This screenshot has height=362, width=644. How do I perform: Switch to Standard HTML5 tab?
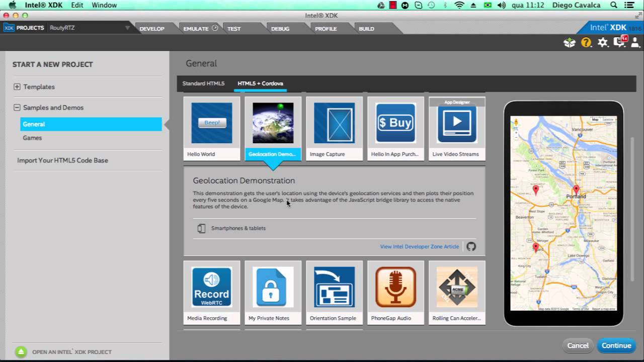click(203, 83)
